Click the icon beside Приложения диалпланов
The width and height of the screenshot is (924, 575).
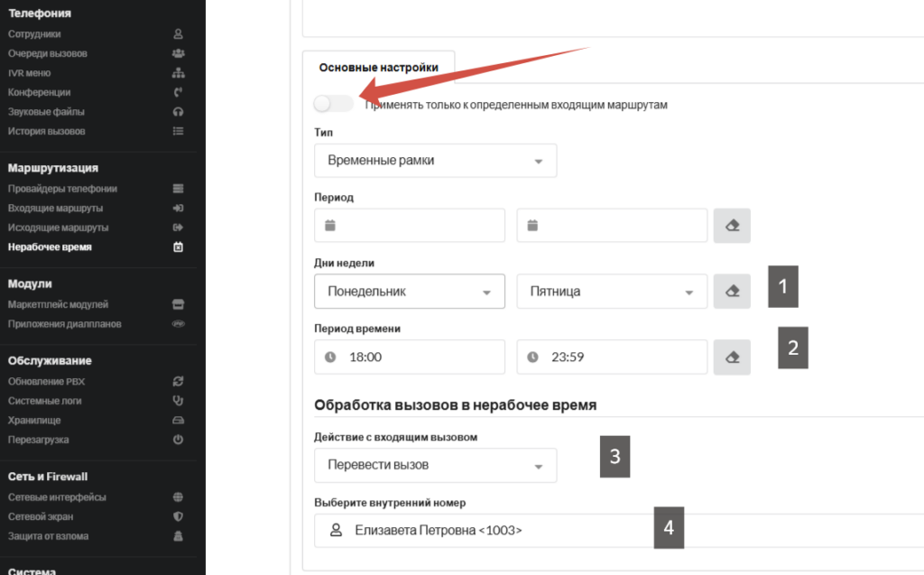[178, 324]
